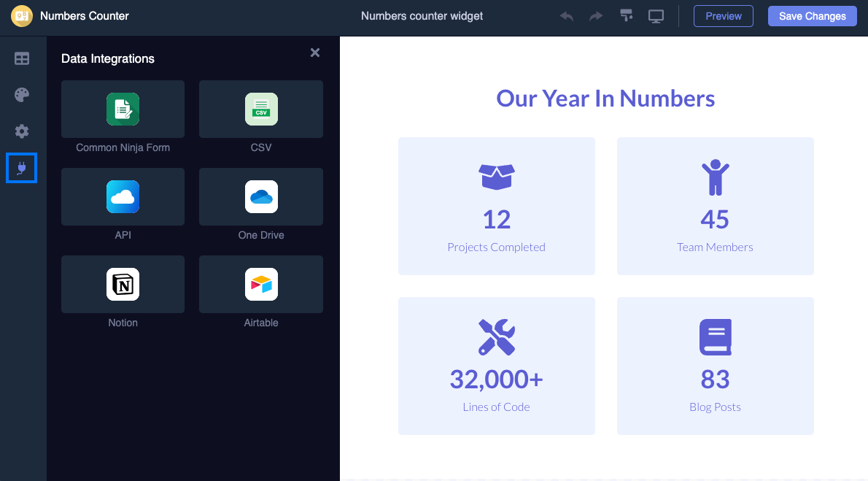Click Save Changes button

pos(812,16)
